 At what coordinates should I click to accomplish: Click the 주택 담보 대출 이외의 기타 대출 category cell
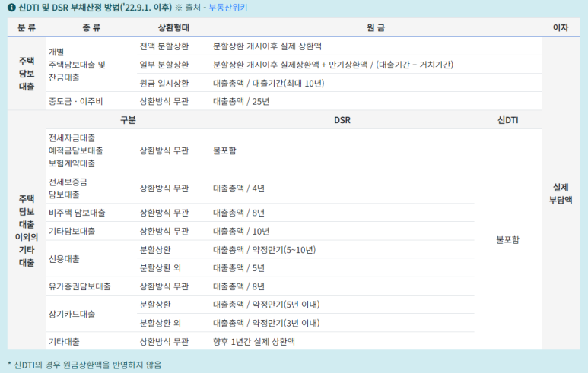27,230
